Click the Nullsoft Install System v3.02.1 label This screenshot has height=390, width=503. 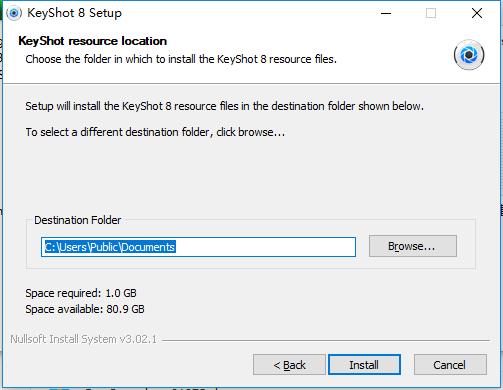84,339
